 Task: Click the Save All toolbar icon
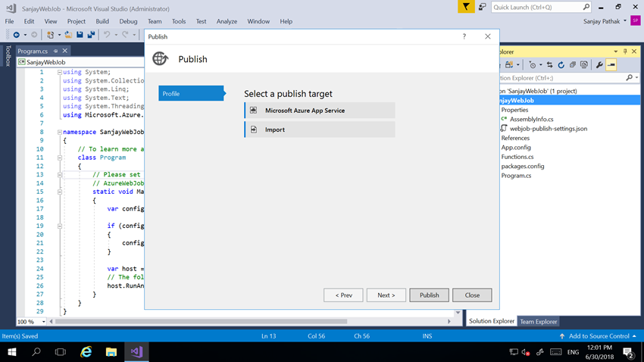click(91, 35)
